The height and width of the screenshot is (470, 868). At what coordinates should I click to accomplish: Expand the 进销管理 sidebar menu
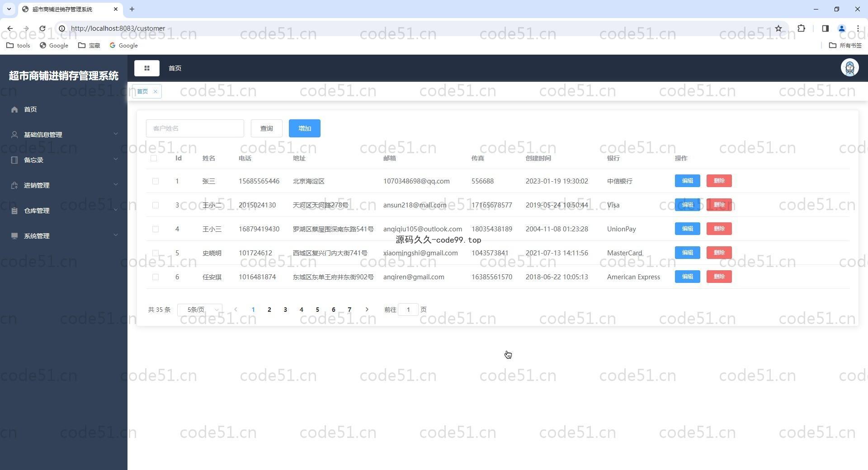[64, 185]
